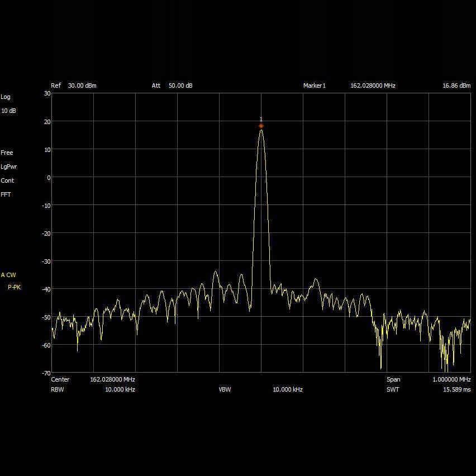Click the center frequency value 162.028000 MHz

click(112, 379)
